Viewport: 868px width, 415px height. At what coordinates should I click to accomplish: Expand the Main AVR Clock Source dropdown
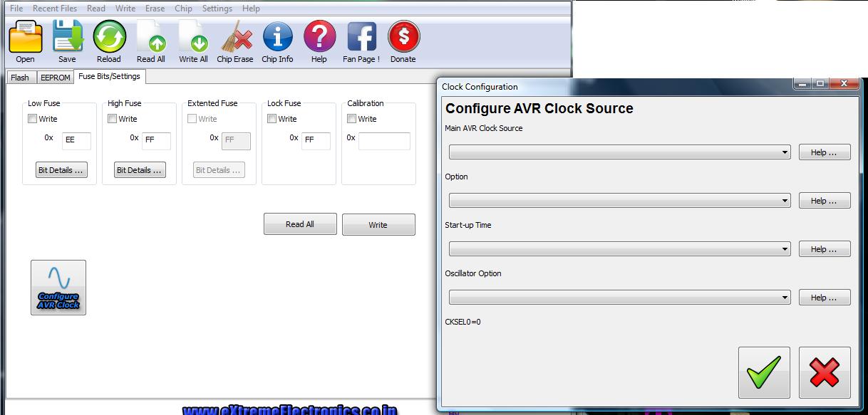pyautogui.click(x=619, y=152)
